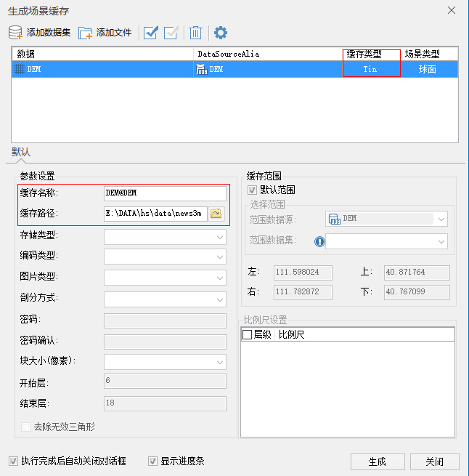
Task: Switch to the 默认 tab
Action: click(21, 152)
